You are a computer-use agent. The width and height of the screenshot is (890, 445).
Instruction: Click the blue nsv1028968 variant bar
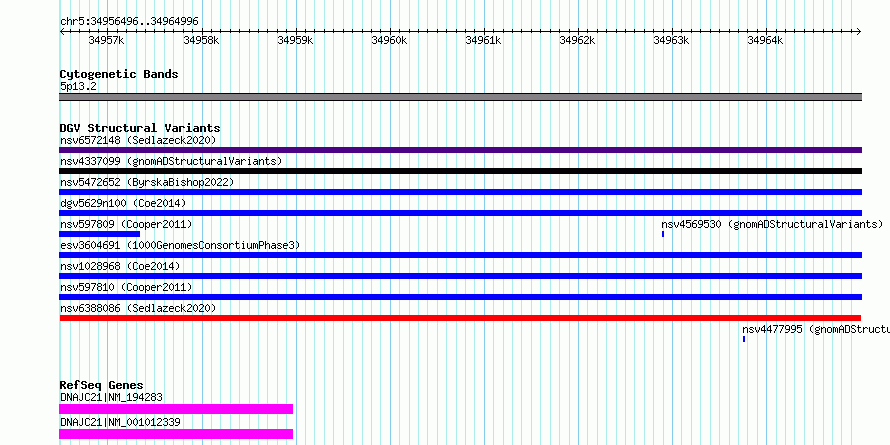tap(460, 276)
